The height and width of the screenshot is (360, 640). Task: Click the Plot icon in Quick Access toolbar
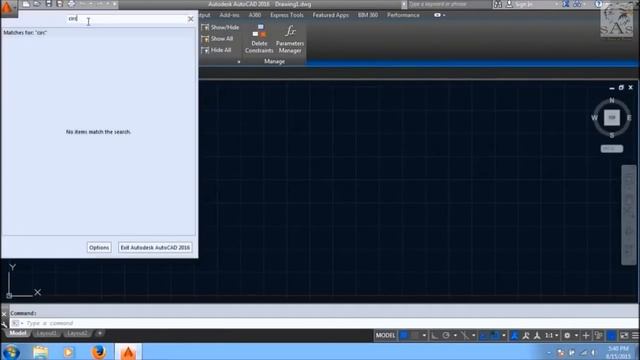[x=71, y=4]
